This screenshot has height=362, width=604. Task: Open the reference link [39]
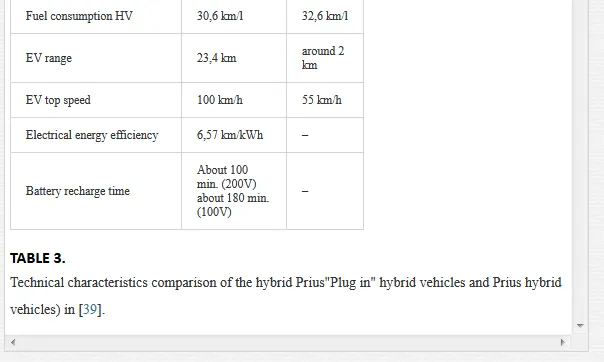[x=92, y=309]
